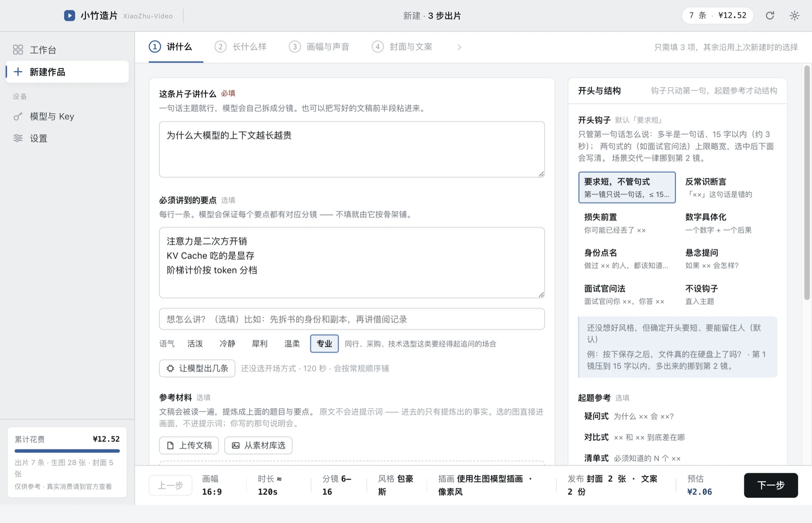Select 专业 tone option

tap(324, 344)
